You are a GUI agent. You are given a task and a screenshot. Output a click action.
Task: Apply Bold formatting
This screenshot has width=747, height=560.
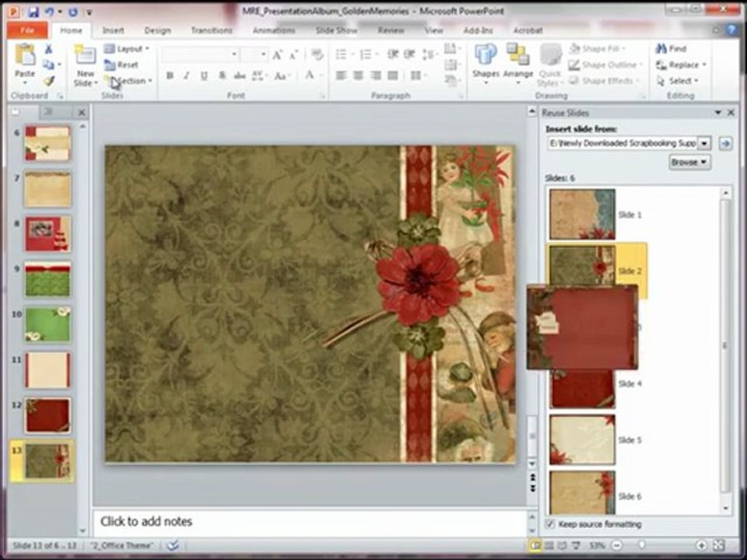pos(170,75)
